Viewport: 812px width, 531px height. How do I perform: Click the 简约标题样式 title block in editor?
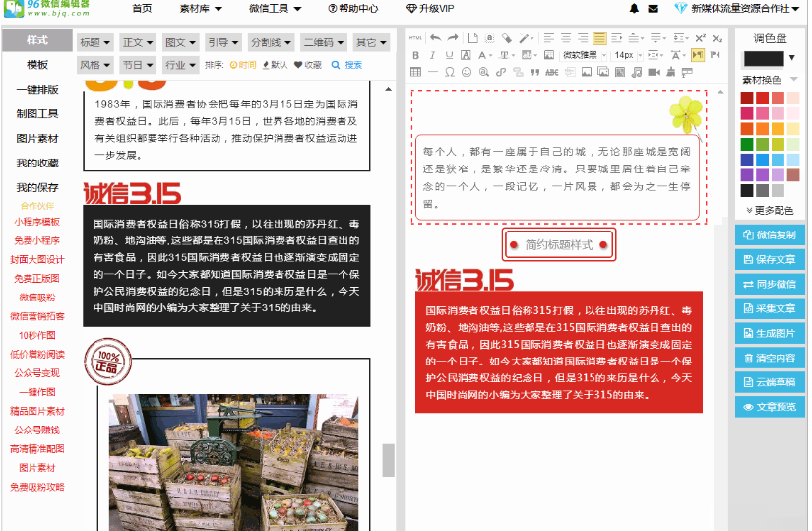pos(559,244)
